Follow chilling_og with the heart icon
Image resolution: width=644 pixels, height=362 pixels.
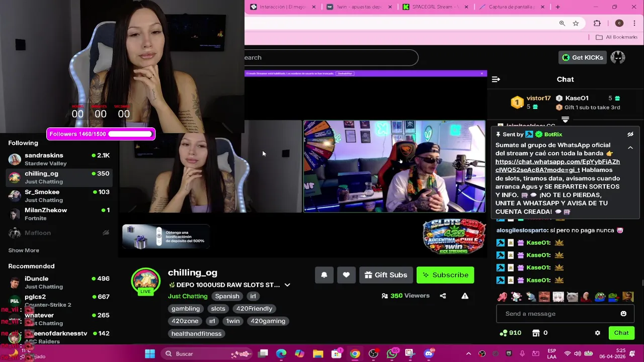pos(346,275)
